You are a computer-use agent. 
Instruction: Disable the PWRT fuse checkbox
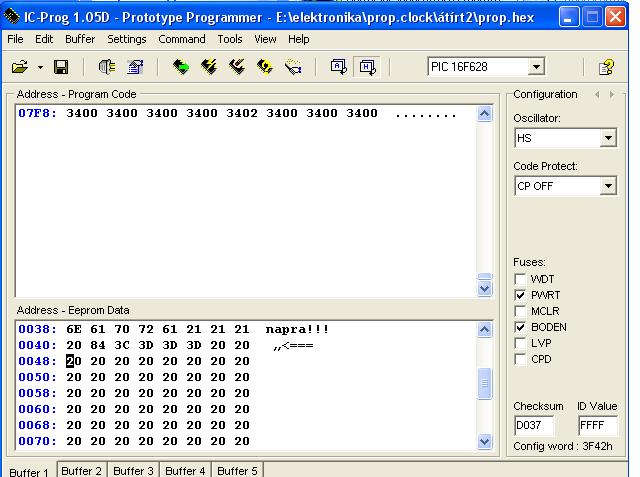pyautogui.click(x=520, y=295)
